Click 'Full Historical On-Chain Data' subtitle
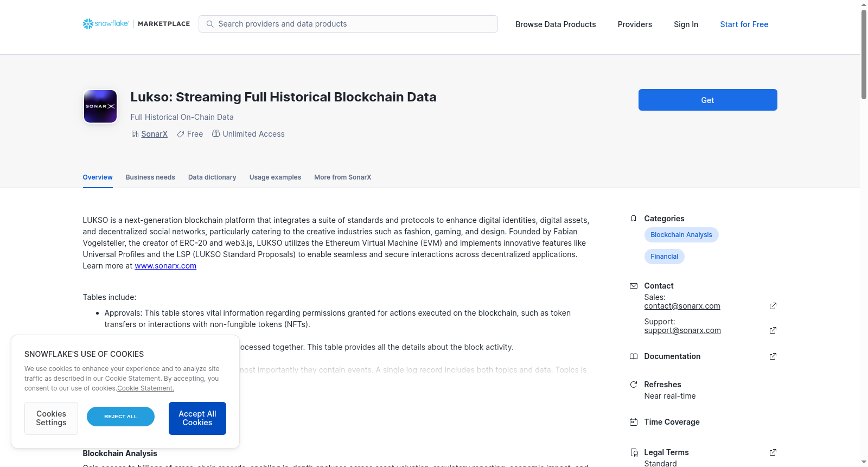This screenshot has height=467, width=868. point(182,117)
